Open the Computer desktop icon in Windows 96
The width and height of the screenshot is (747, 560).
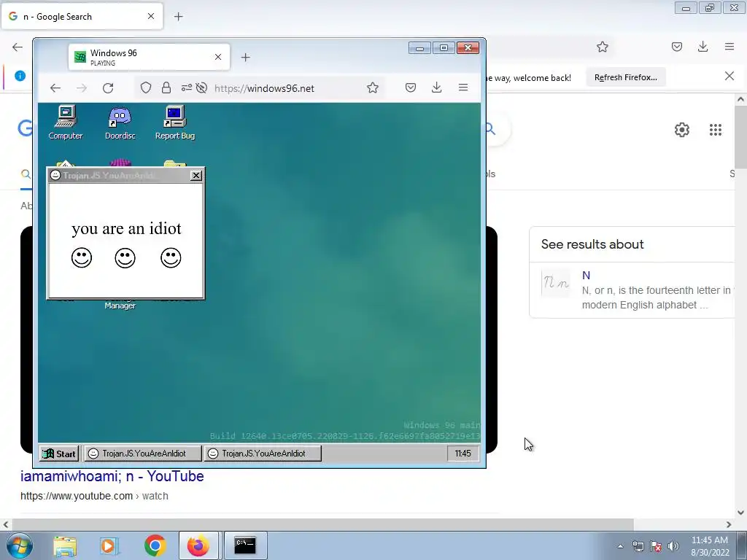tap(65, 122)
